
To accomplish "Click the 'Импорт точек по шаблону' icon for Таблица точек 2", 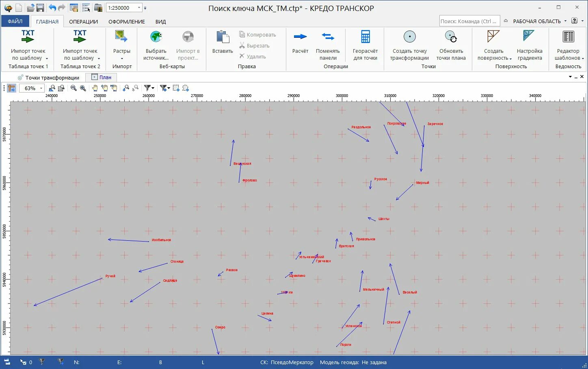I will click(80, 37).
